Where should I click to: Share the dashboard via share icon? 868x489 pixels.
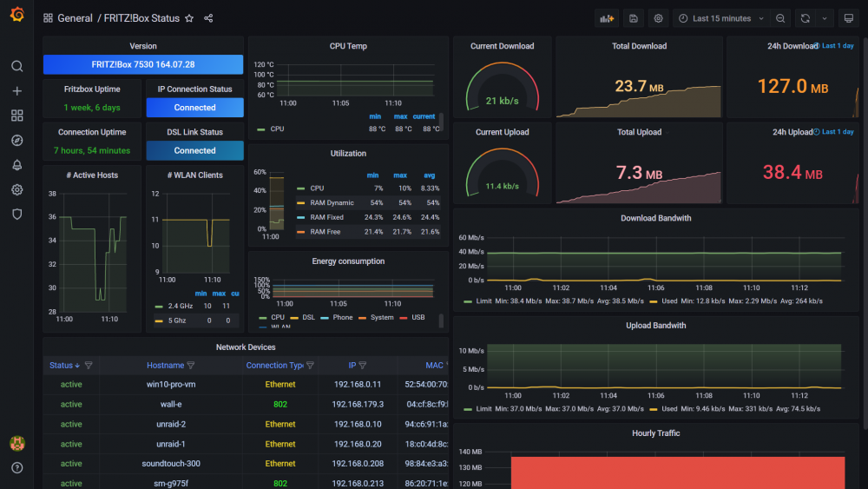coord(208,18)
